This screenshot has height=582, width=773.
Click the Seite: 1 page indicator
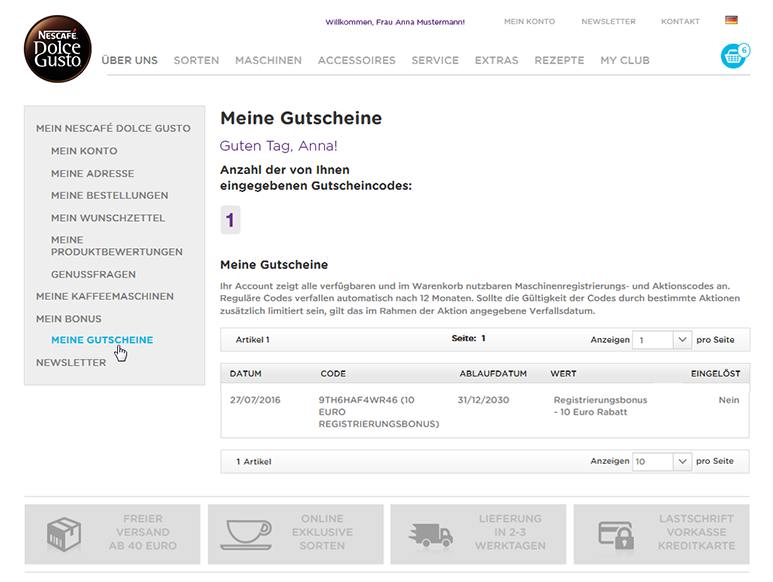[x=468, y=338]
